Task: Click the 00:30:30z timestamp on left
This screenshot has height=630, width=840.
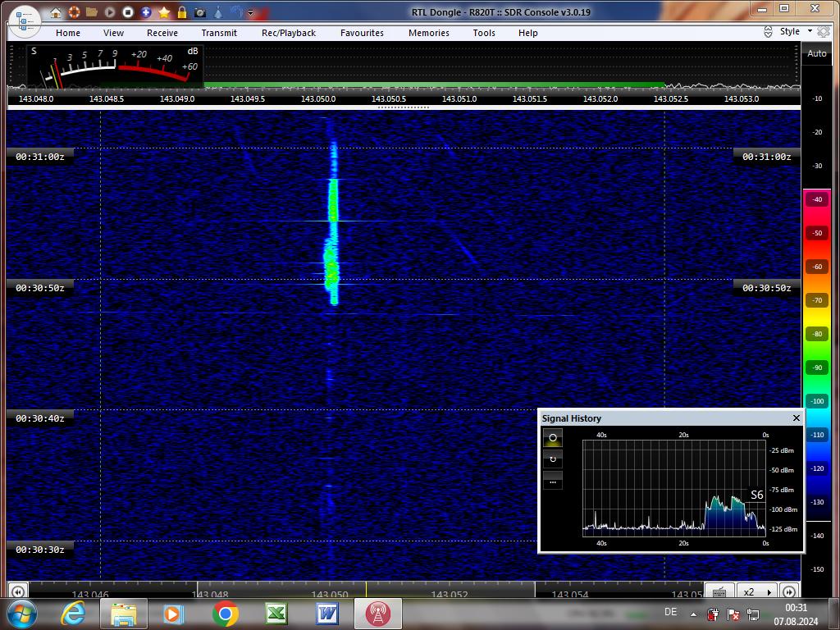Action: point(39,550)
